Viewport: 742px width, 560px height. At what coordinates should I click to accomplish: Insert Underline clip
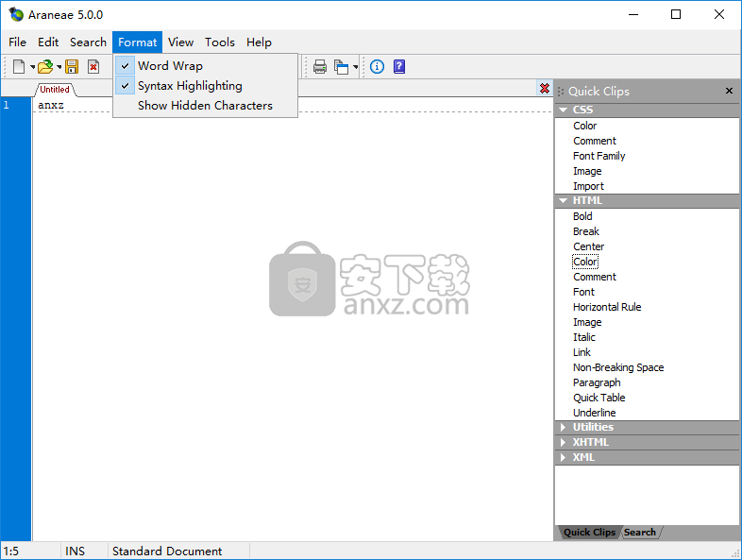coord(595,414)
